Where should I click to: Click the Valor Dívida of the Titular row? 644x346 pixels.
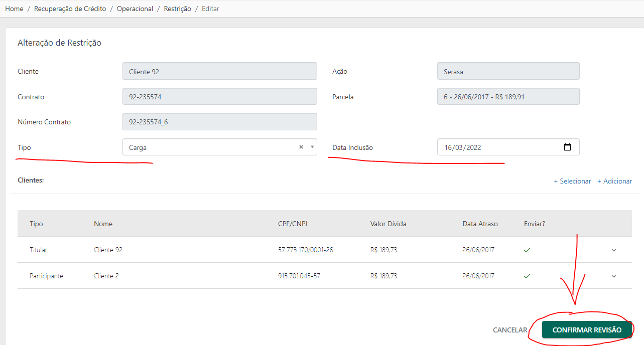384,250
